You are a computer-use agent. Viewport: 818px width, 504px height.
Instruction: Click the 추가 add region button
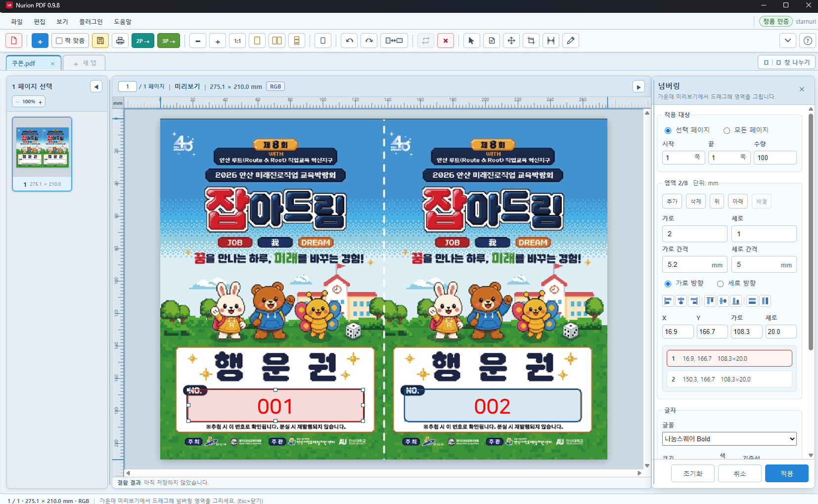click(672, 201)
